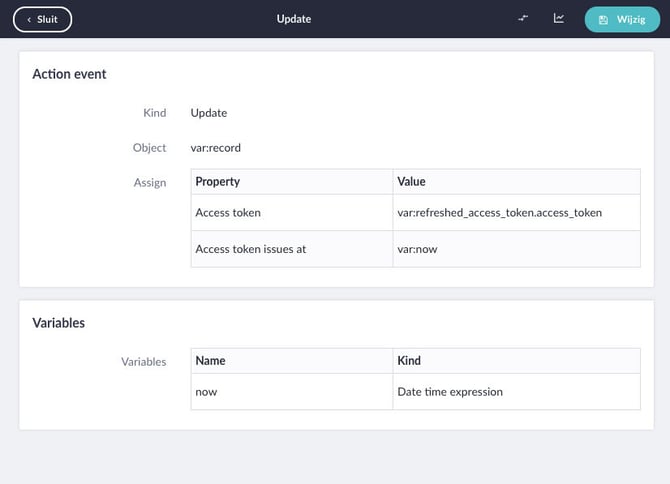670x484 pixels.
Task: Click the Variables section heading
Action: tap(59, 323)
